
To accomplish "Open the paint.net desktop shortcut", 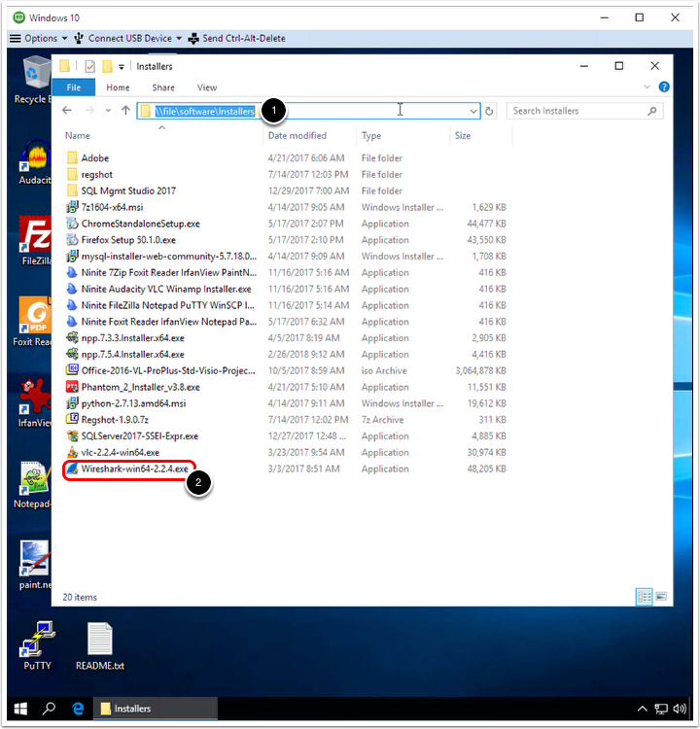I will [35, 565].
